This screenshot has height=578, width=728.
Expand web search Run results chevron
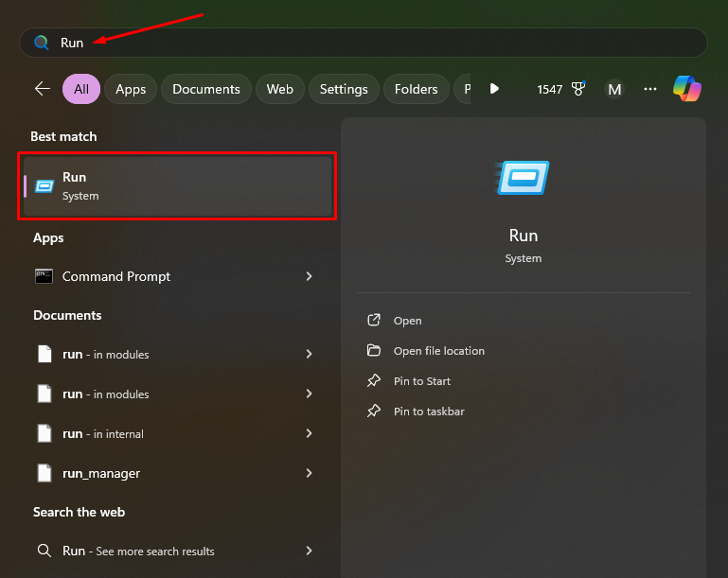coord(310,551)
